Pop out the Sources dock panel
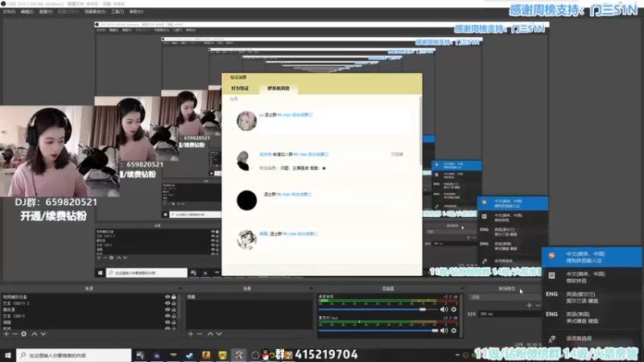 pos(180,289)
